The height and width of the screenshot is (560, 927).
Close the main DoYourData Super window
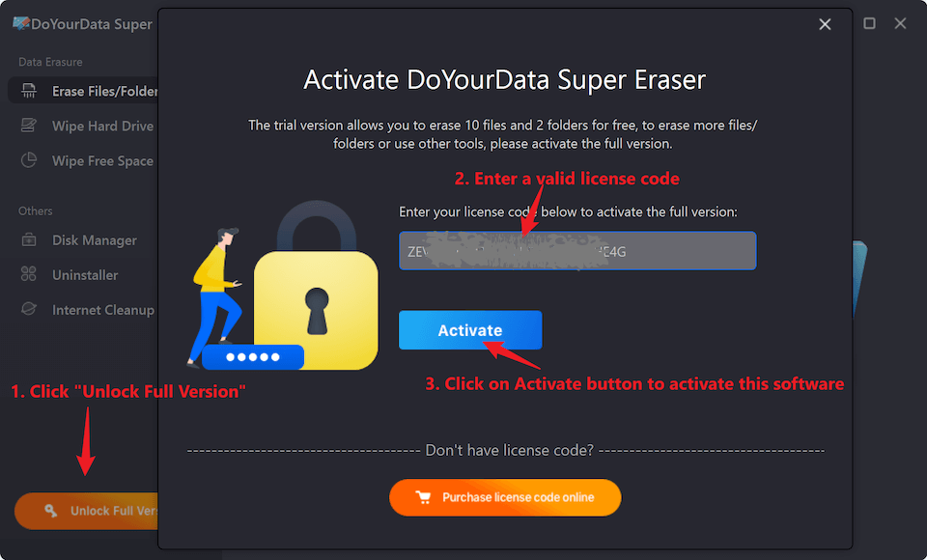click(x=901, y=23)
